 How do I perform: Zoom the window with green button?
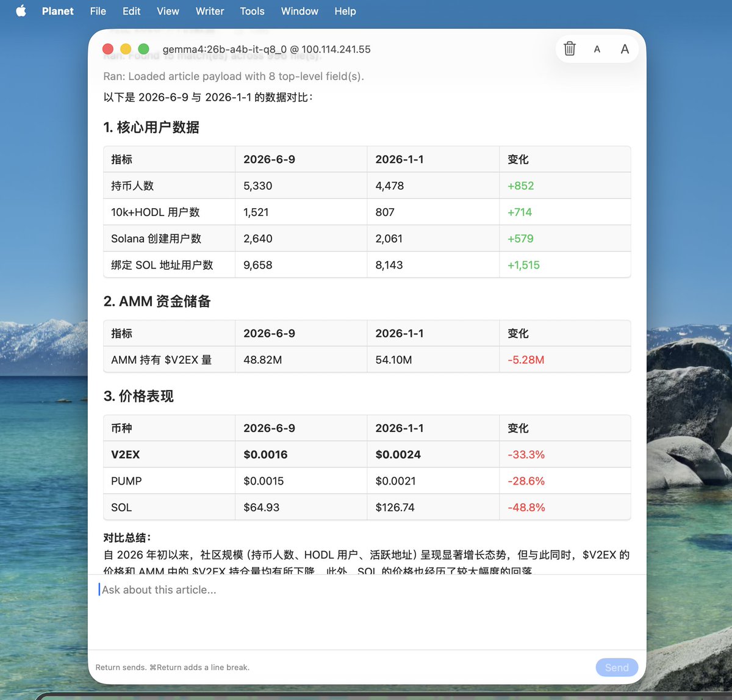click(x=143, y=49)
